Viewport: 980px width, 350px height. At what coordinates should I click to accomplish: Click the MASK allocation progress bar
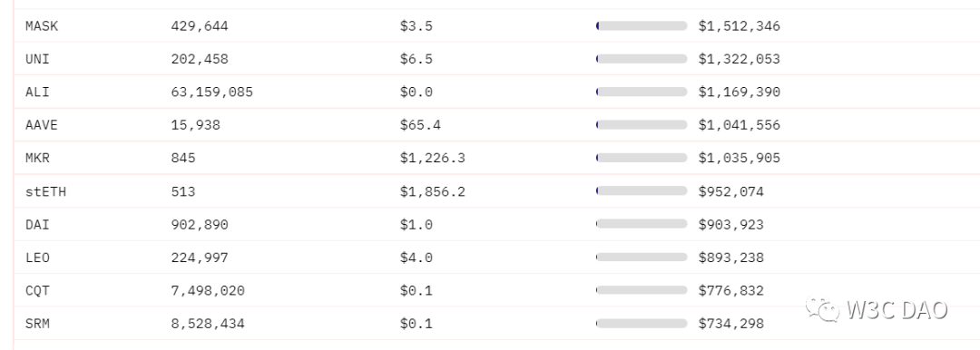(x=642, y=26)
